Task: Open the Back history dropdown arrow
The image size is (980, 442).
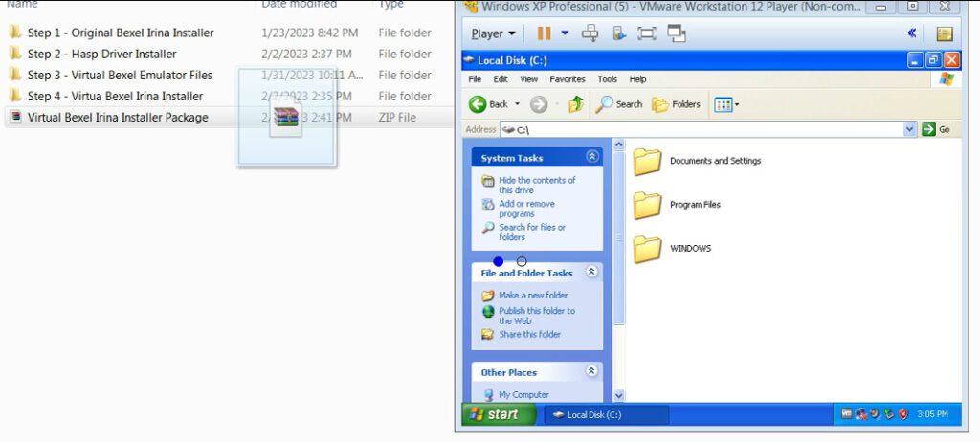Action: 518,104
